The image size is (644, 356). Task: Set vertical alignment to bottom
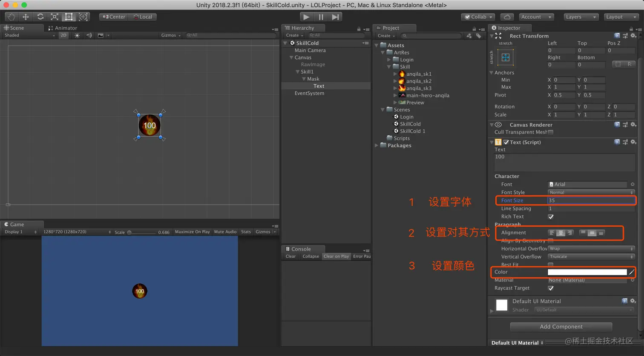point(601,233)
